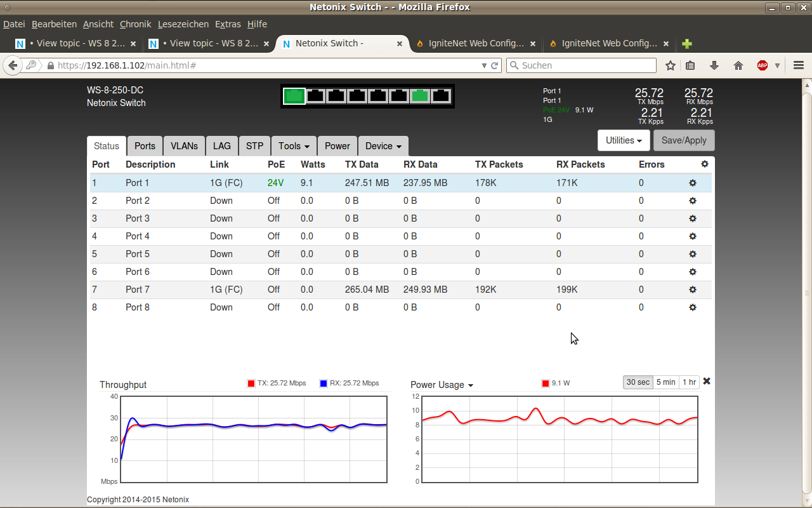
Task: Click the blue RX legend swatch on Throughput
Action: 324,383
